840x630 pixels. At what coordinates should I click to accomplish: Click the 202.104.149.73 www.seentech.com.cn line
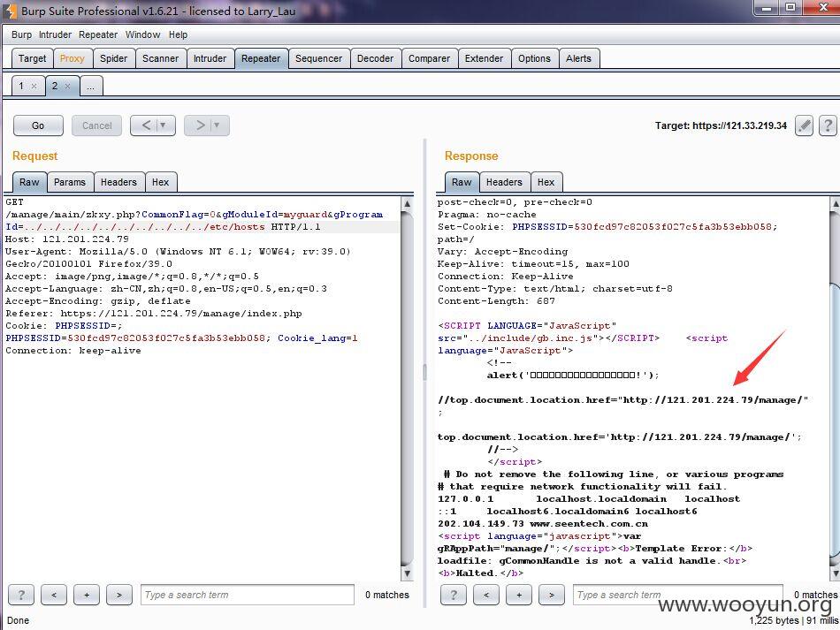tap(543, 523)
